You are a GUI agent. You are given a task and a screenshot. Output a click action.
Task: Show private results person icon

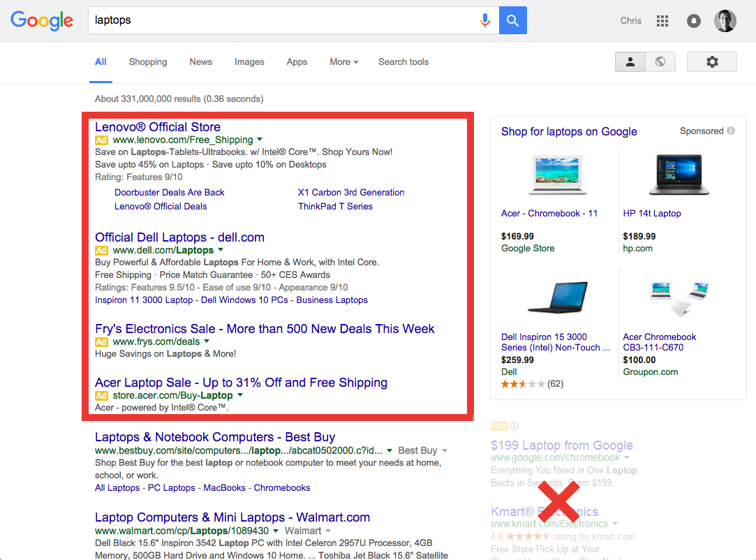tap(630, 61)
